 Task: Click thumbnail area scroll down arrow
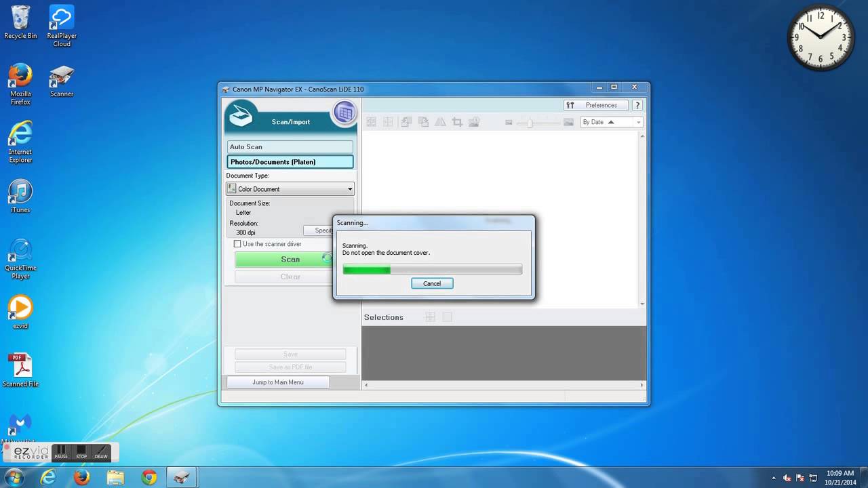[x=642, y=304]
